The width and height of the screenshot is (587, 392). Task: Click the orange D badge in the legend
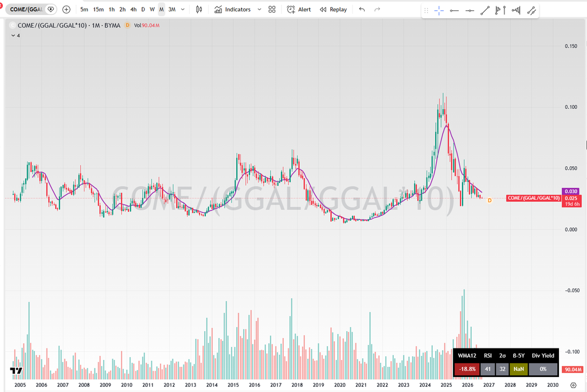coord(127,25)
